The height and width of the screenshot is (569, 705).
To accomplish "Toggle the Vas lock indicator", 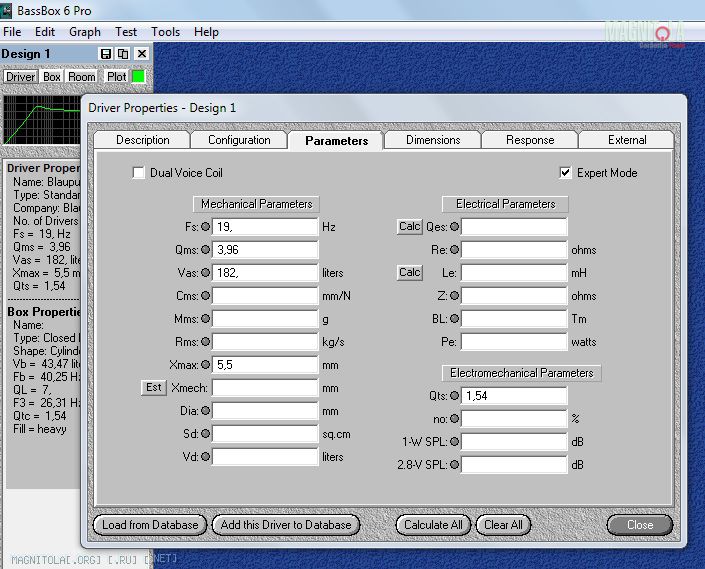I will 205,272.
